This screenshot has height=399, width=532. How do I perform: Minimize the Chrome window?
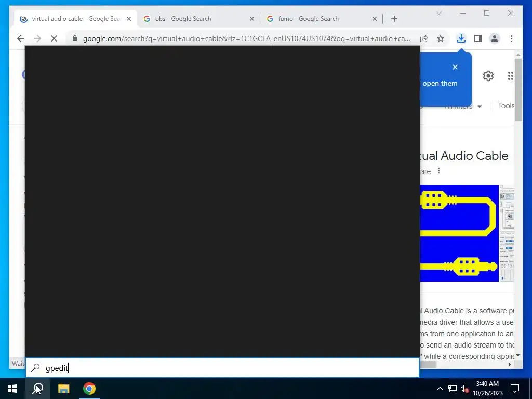463,13
